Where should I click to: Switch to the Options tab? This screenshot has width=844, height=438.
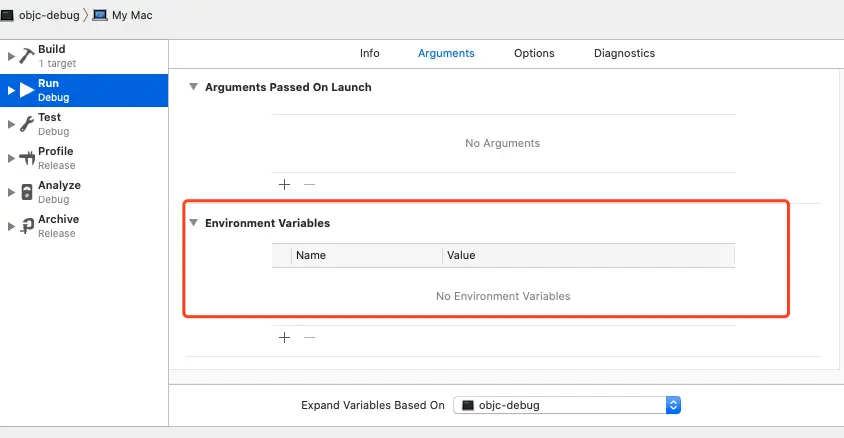pyautogui.click(x=534, y=53)
